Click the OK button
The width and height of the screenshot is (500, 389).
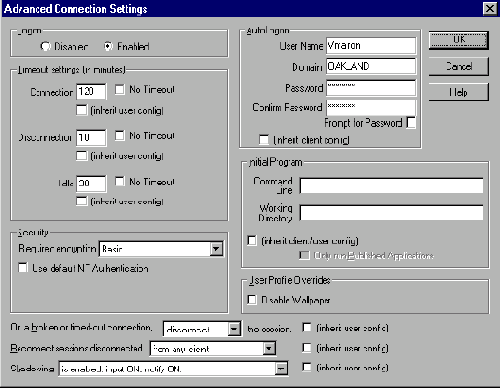[x=459, y=40]
